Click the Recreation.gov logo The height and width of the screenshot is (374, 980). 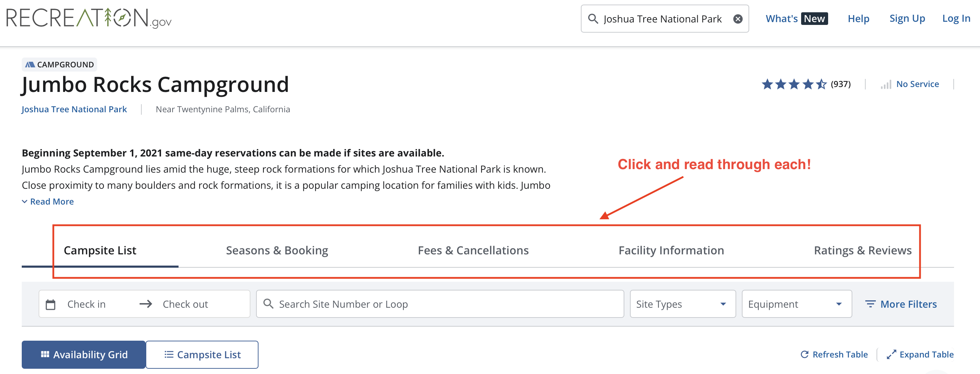point(89,18)
